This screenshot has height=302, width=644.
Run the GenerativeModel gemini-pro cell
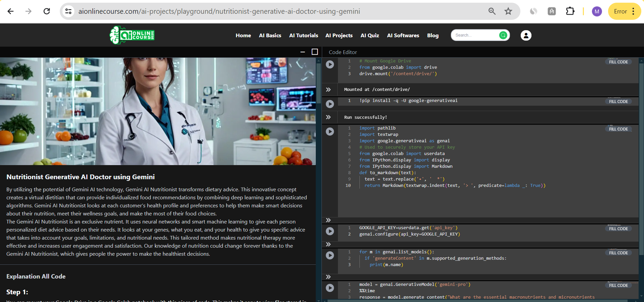point(330,288)
